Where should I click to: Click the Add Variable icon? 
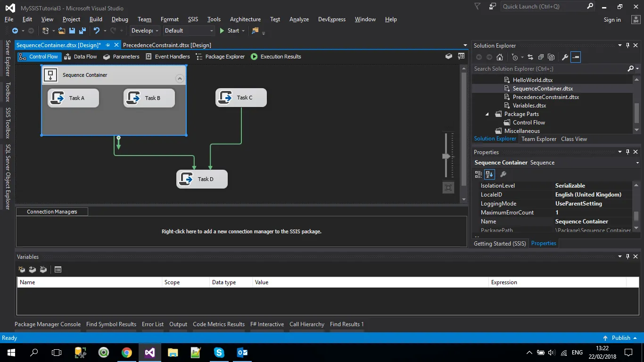click(x=22, y=270)
